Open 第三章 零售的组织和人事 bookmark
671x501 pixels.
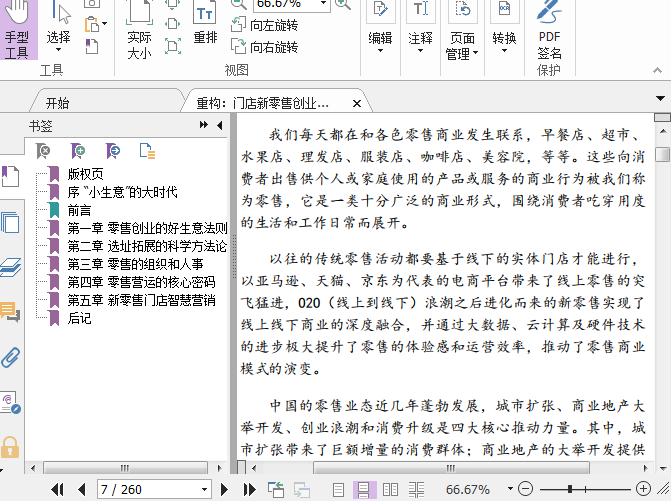click(x=135, y=264)
